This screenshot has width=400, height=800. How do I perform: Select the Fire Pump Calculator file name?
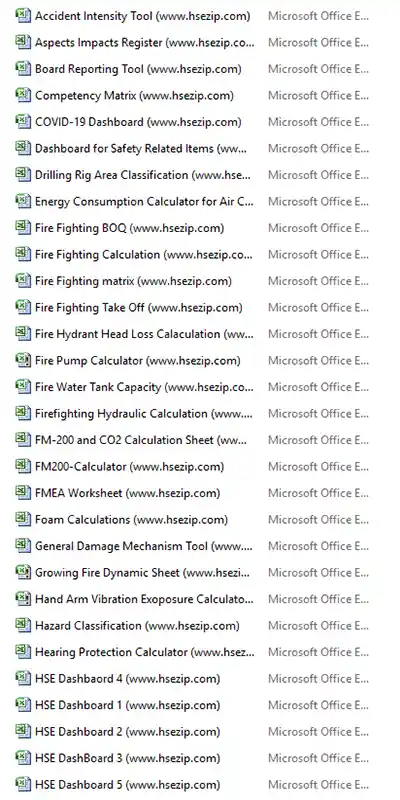[x=137, y=361]
